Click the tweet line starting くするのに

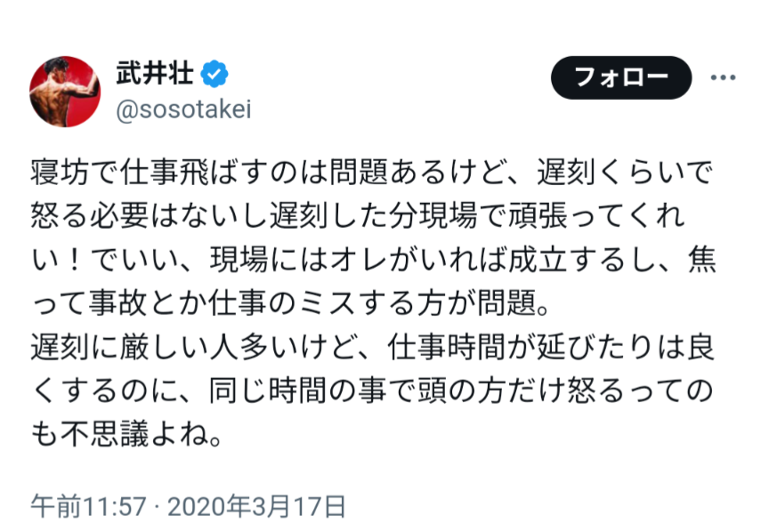click(371, 391)
